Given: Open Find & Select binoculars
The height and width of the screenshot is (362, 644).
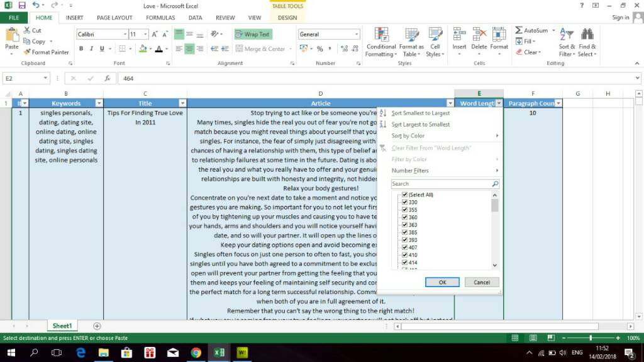Looking at the screenshot, I should 587,42.
